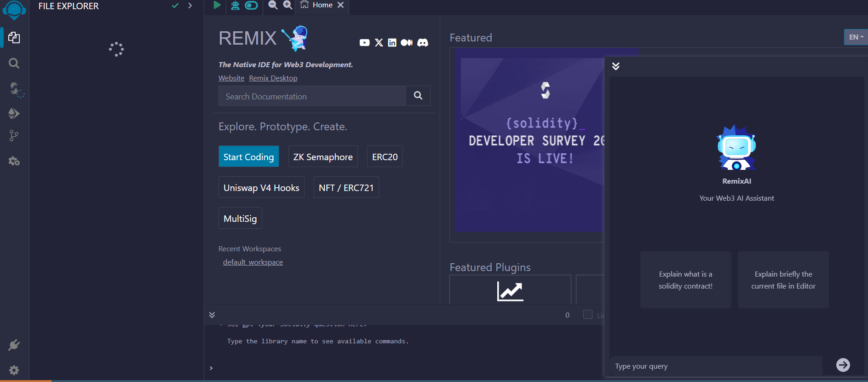
Task: Click the Start Coding button
Action: click(x=249, y=157)
